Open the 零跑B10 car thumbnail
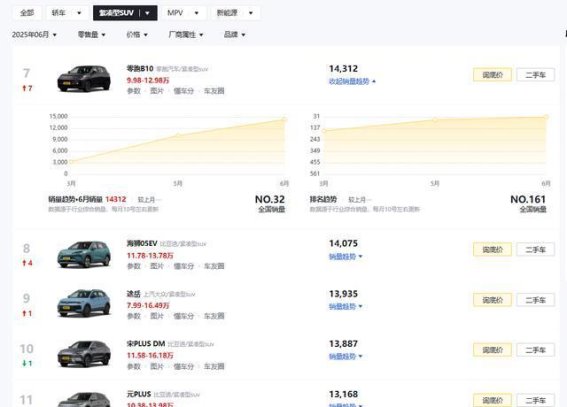567x407 pixels. 84,78
